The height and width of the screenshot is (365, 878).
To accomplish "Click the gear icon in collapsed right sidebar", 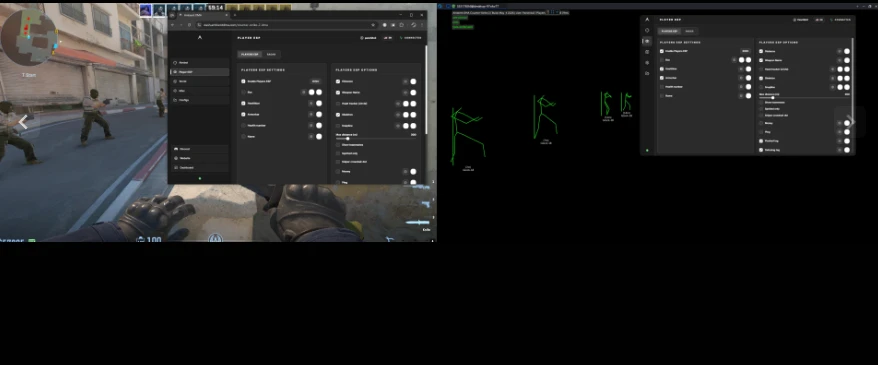I will (x=647, y=63).
